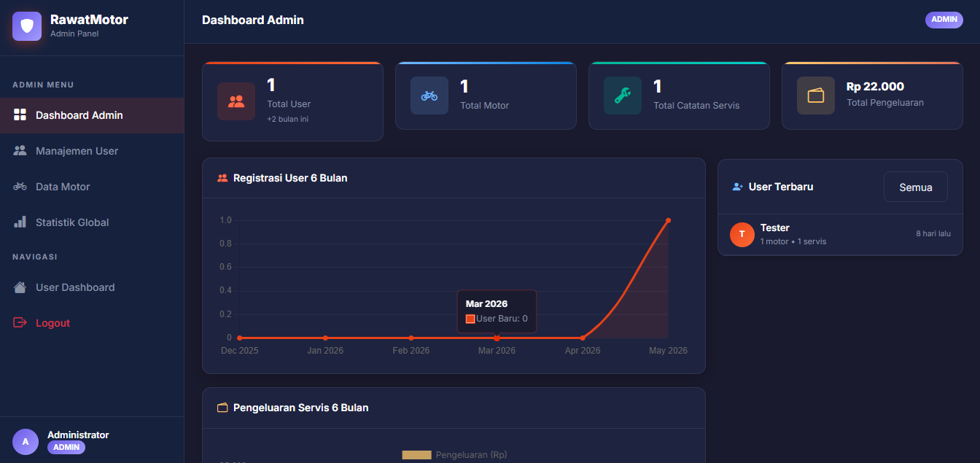
Task: Click the User Terbaru person-plus icon
Action: 738,187
